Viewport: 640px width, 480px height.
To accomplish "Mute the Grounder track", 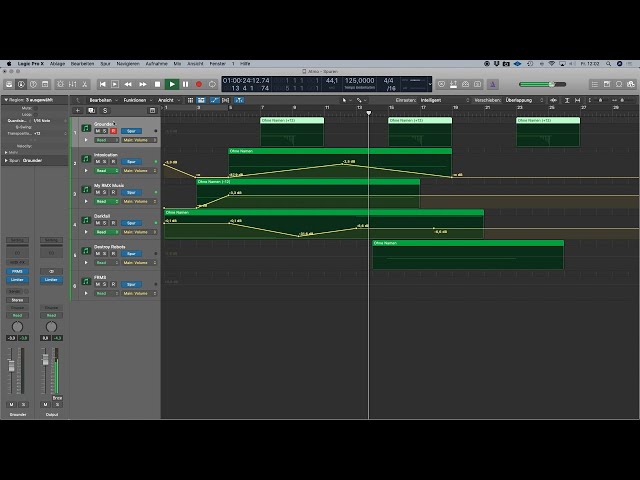I will pos(98,131).
